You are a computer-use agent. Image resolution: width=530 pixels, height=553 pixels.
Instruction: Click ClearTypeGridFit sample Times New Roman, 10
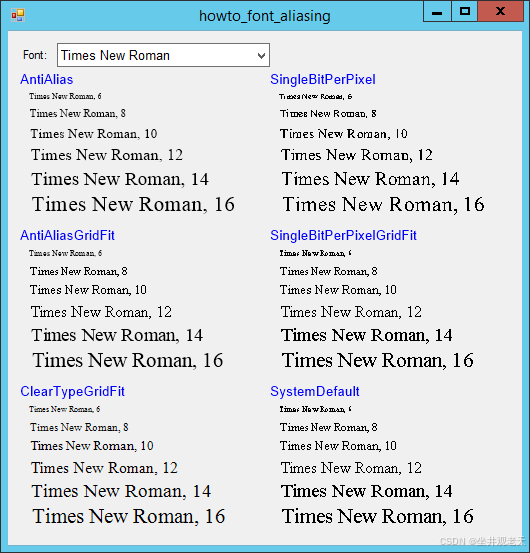click(x=92, y=446)
